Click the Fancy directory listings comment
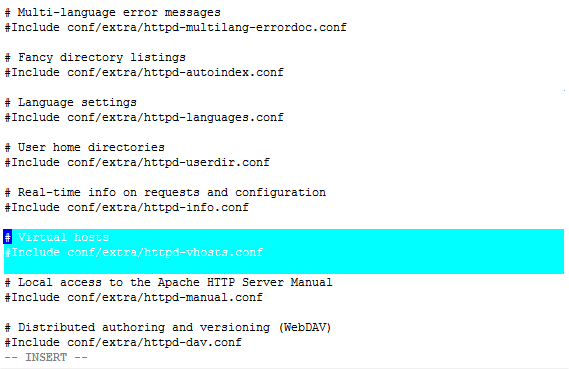Image resolution: width=569 pixels, height=369 pixels. click(x=95, y=58)
